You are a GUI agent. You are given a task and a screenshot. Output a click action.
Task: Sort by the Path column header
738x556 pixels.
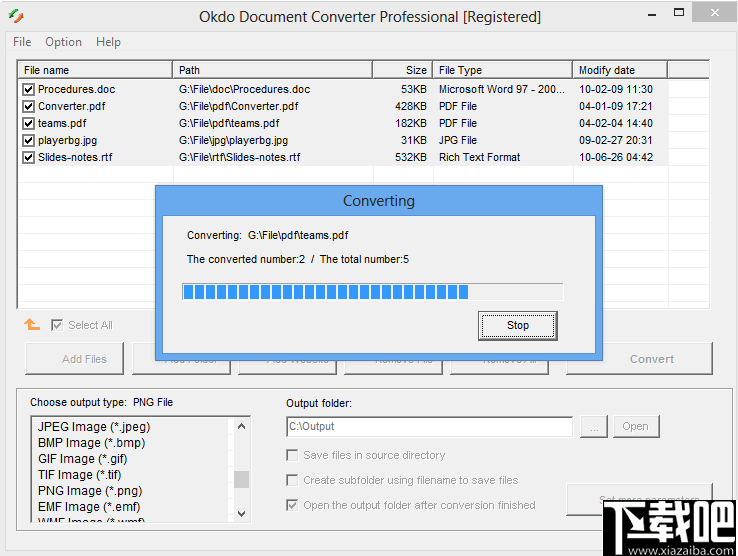click(273, 70)
